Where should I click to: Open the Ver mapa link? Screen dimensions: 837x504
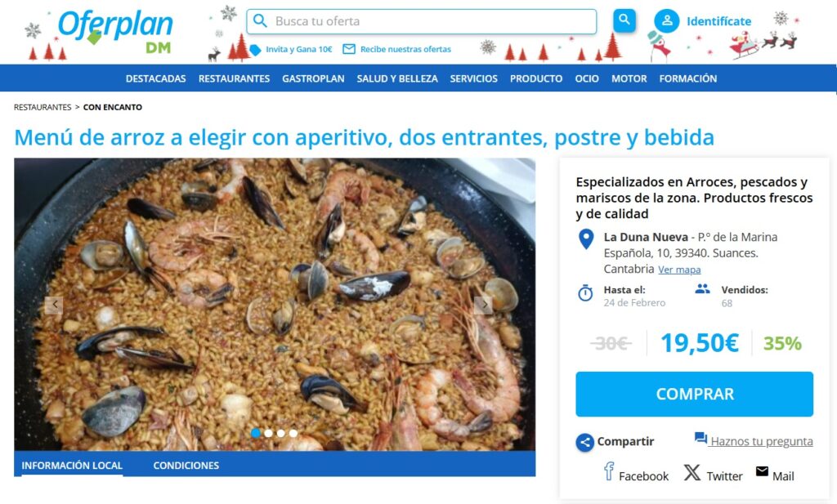click(679, 270)
